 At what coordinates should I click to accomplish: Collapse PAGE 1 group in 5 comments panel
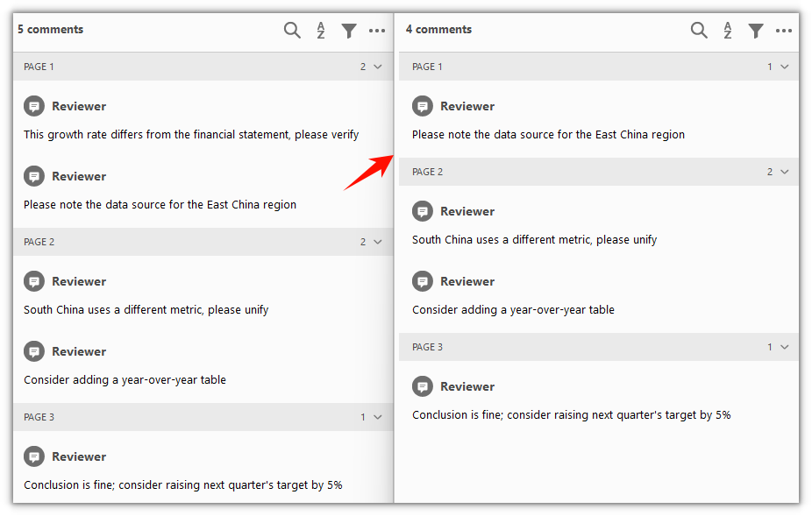click(x=378, y=67)
